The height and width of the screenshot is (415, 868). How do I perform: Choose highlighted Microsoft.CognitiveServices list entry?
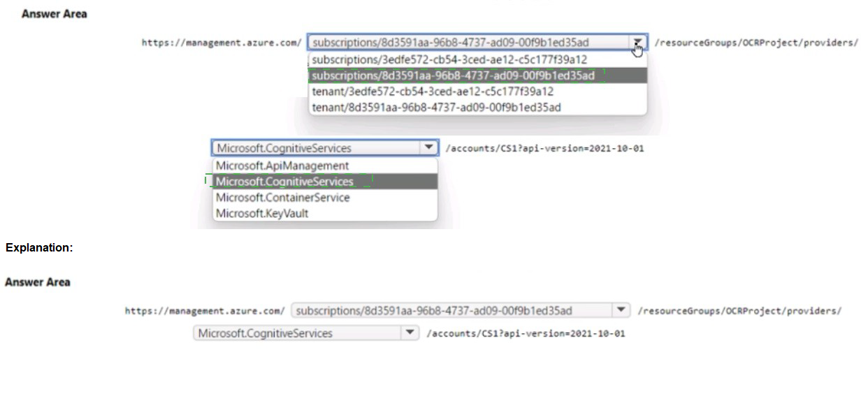point(284,182)
